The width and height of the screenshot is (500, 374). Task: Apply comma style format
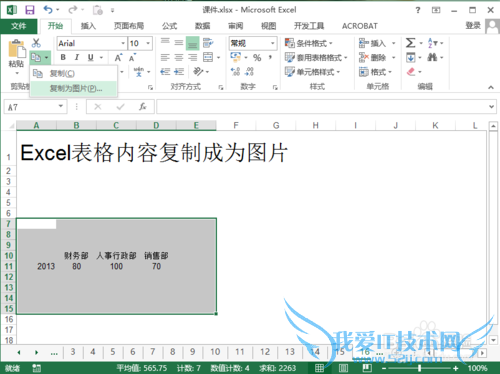click(x=270, y=57)
